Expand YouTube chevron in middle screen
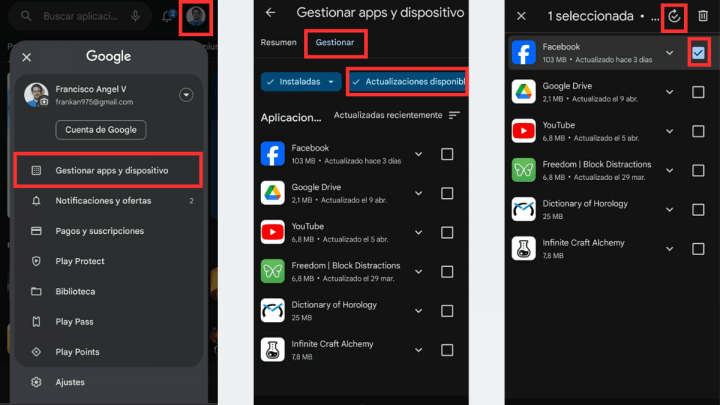720x405 pixels. tap(418, 232)
